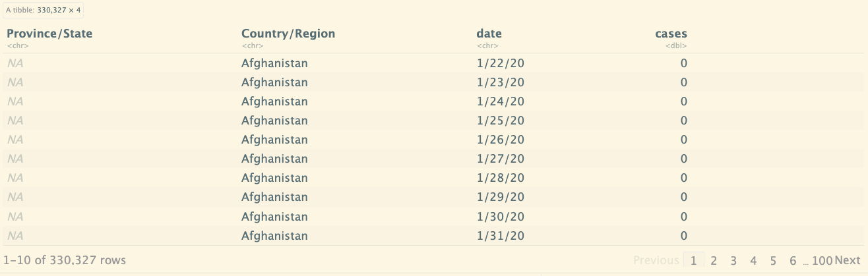Select page 6 in pagination

click(x=793, y=260)
